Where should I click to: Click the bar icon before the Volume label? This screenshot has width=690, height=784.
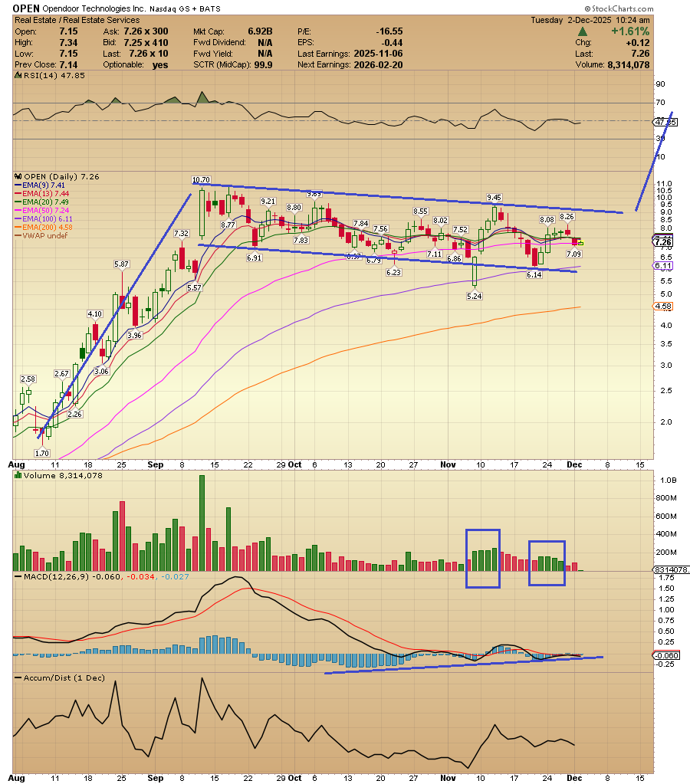coord(18,475)
